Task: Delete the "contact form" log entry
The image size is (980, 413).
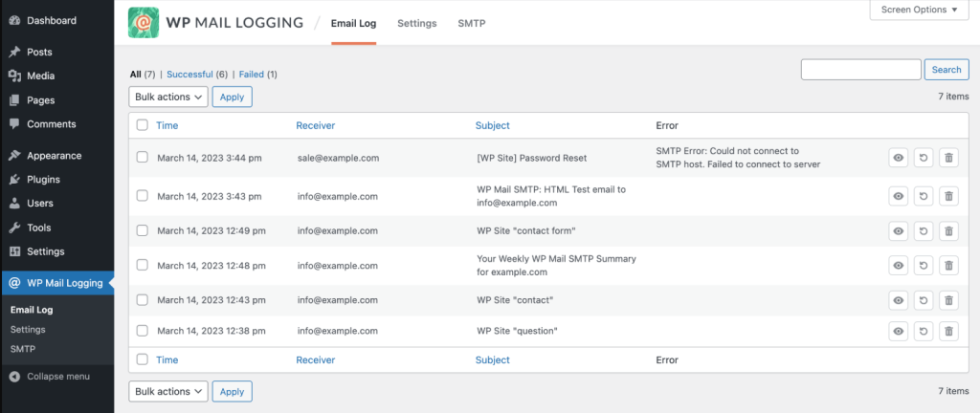Action: (x=948, y=230)
